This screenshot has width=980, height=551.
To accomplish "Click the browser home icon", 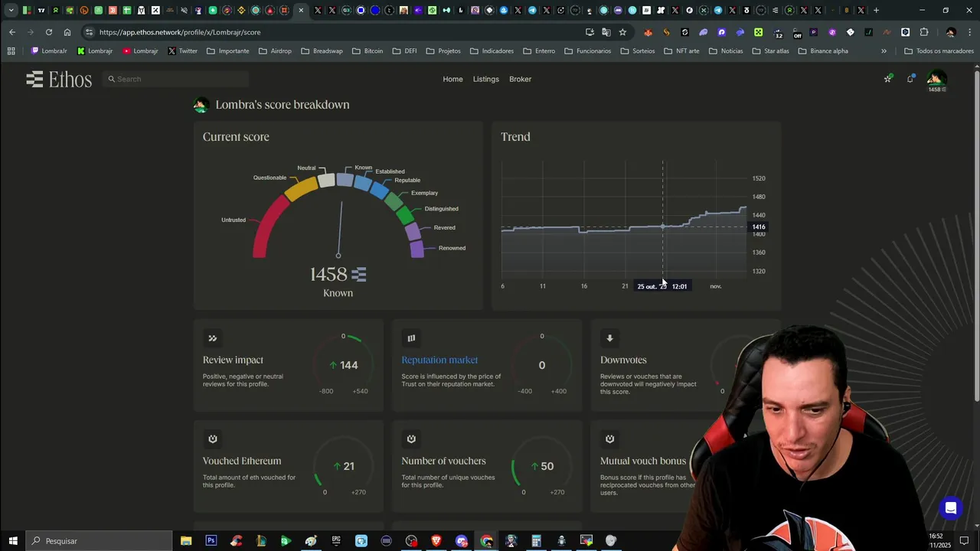I will click(x=67, y=32).
